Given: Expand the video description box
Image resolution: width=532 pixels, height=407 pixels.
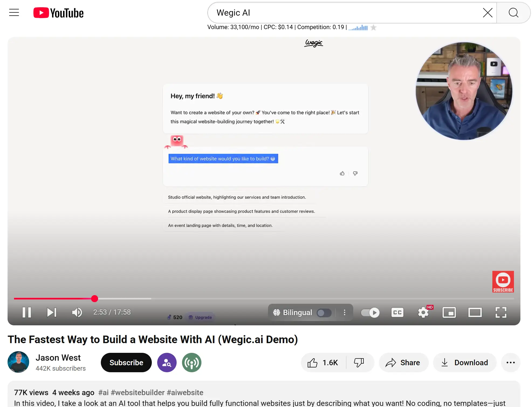Looking at the screenshot, I should click(x=264, y=394).
